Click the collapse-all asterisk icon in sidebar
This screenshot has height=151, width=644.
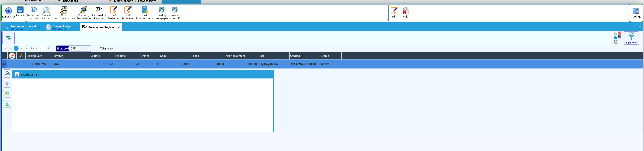tap(7, 84)
